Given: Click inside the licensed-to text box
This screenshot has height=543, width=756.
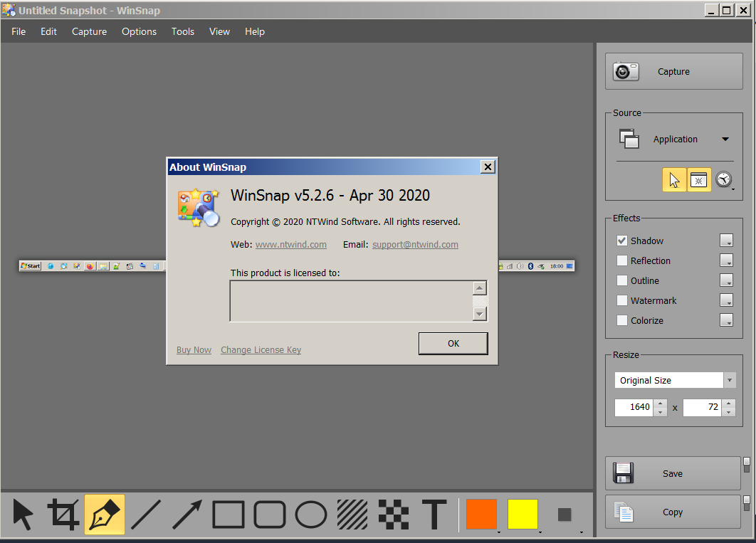Looking at the screenshot, I should tap(352, 301).
